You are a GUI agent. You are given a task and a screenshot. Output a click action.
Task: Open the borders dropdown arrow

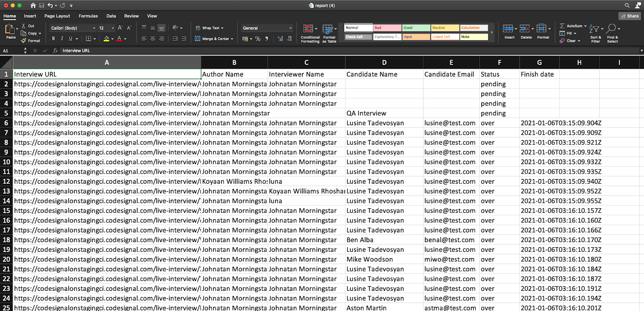click(95, 39)
